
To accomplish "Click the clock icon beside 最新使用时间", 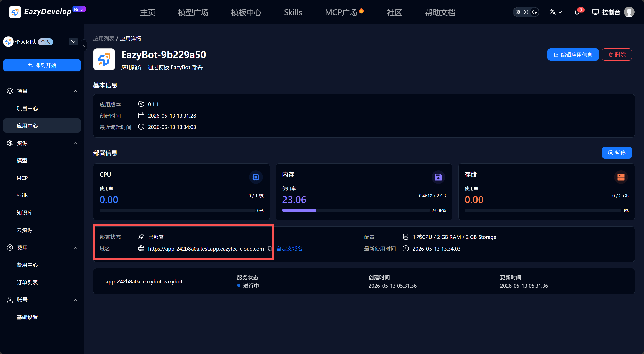I will coord(406,249).
